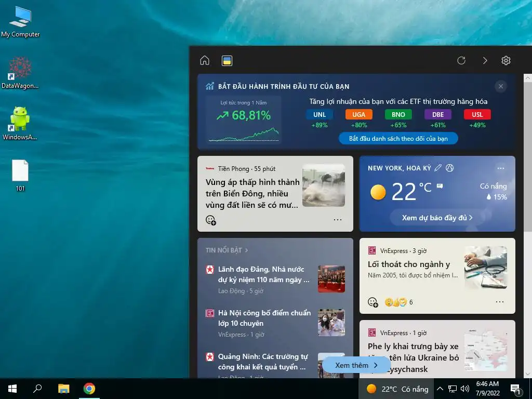Screen dimensions: 532x399
Task: Select the file named 101 on desktop
Action: pyautogui.click(x=20, y=176)
